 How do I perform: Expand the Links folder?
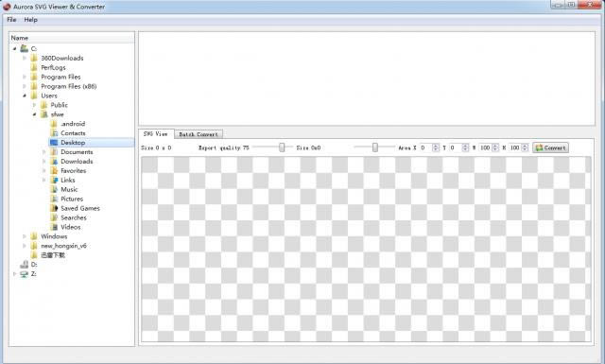pos(44,181)
